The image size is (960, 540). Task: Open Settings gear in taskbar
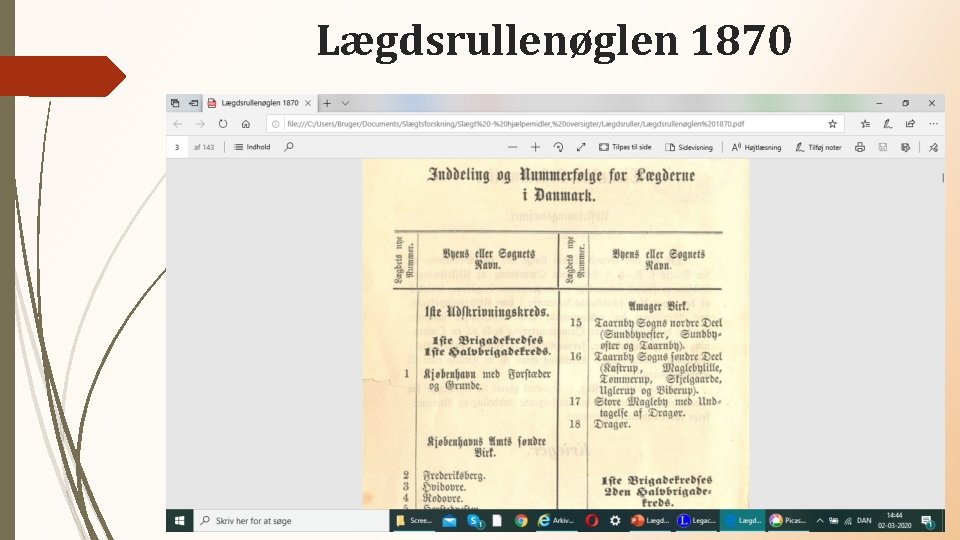point(615,520)
